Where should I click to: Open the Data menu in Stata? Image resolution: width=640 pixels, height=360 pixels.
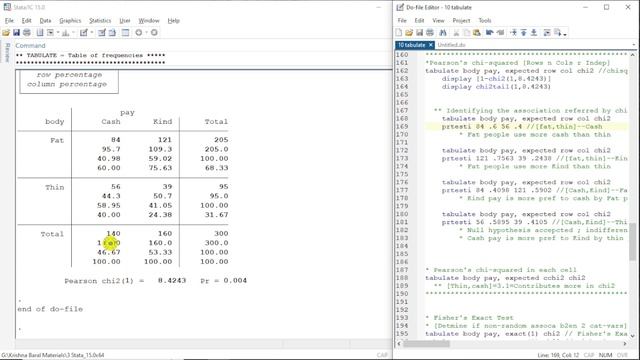pos(45,20)
